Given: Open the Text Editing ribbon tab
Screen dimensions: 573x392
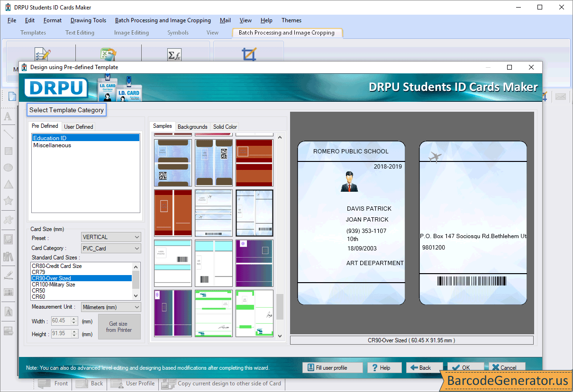Looking at the screenshot, I should pyautogui.click(x=80, y=33).
